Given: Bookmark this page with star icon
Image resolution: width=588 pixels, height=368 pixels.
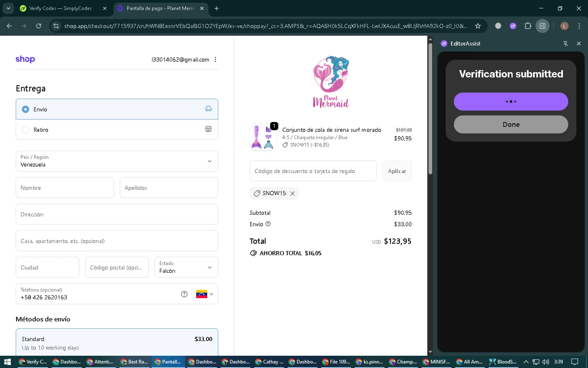Looking at the screenshot, I should click(478, 26).
